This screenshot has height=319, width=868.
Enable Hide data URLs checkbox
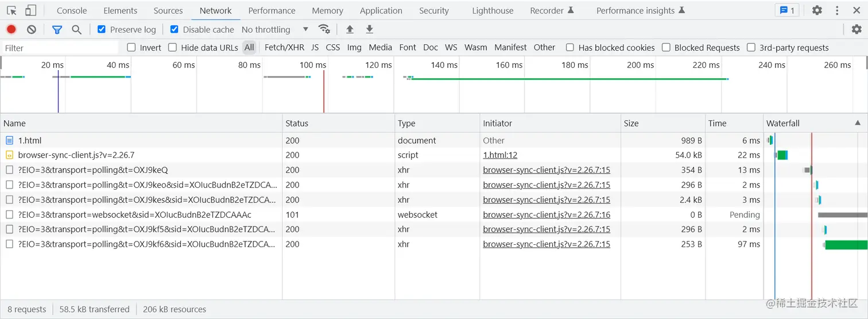(172, 48)
